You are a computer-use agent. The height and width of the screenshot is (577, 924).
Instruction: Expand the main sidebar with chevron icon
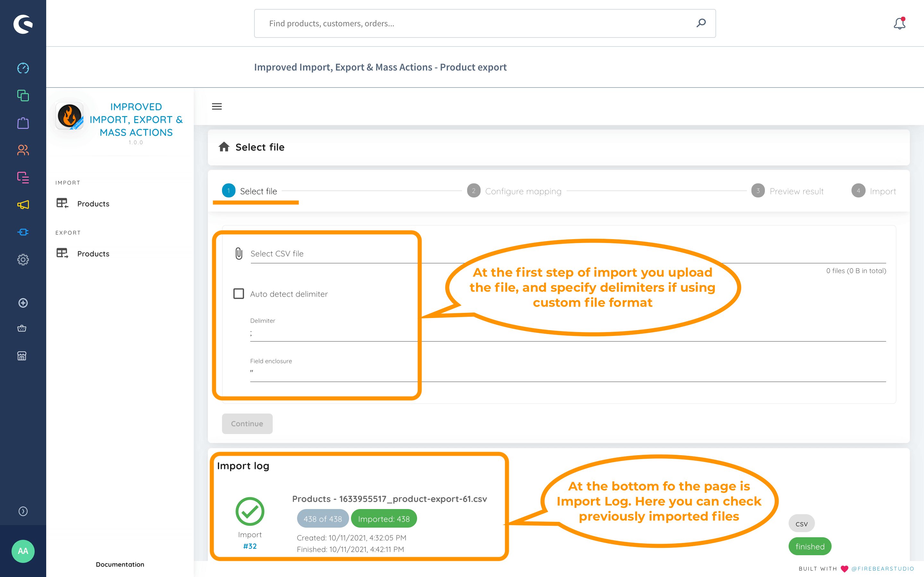23,511
